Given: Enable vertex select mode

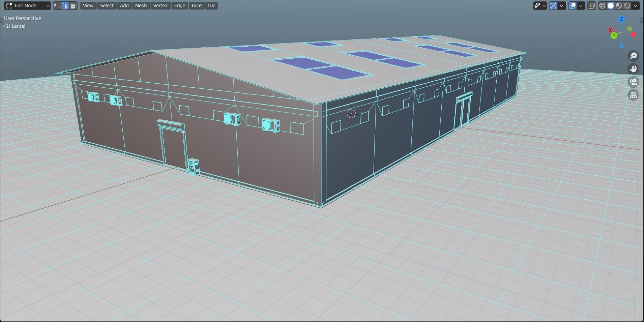Looking at the screenshot, I should pos(57,5).
